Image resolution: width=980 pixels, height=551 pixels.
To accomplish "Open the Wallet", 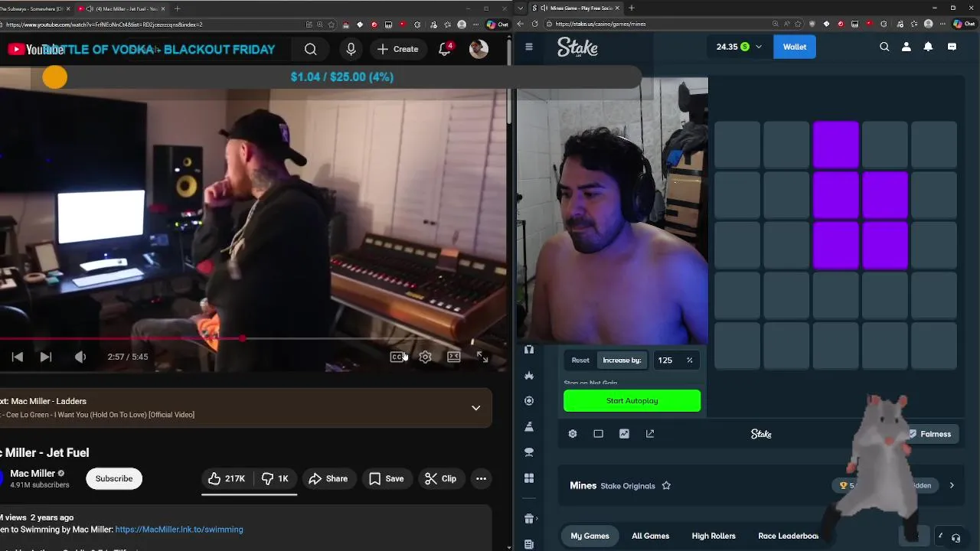I will tap(794, 47).
